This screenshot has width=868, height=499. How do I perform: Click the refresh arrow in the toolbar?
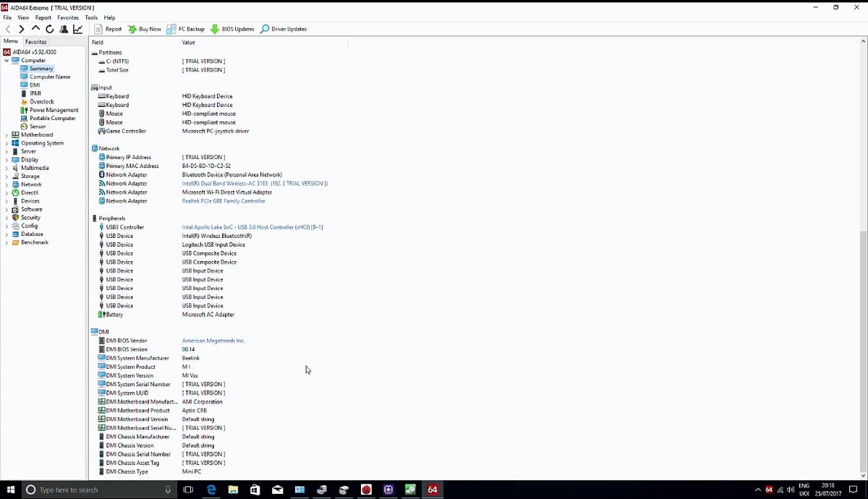point(49,29)
